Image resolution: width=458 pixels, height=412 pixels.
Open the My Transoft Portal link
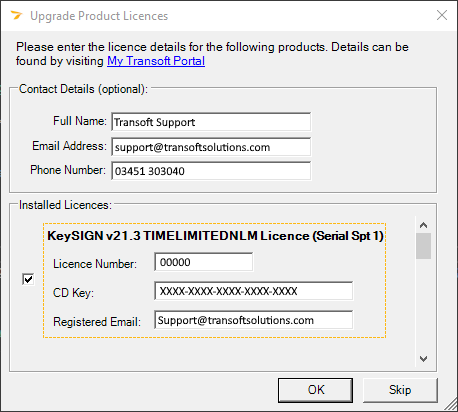156,61
